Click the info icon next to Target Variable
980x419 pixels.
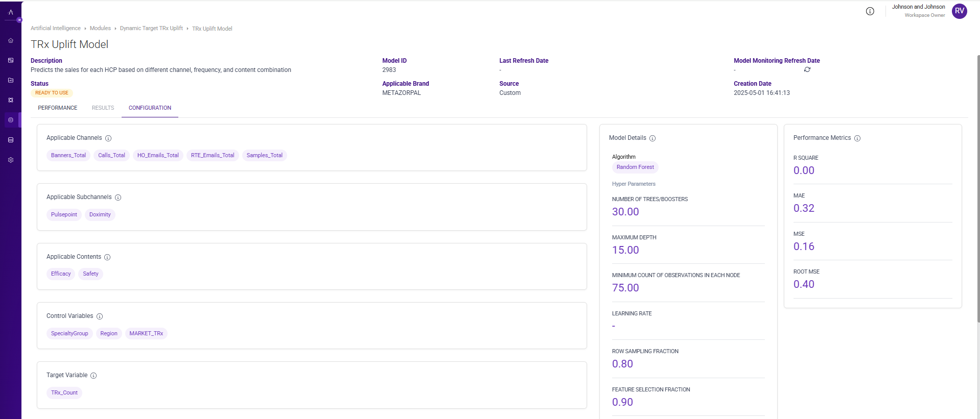[94, 376]
